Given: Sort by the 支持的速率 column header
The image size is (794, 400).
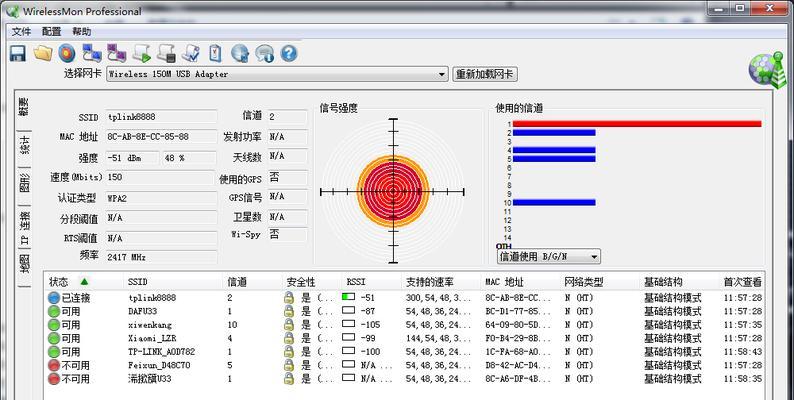Looking at the screenshot, I should coord(430,282).
